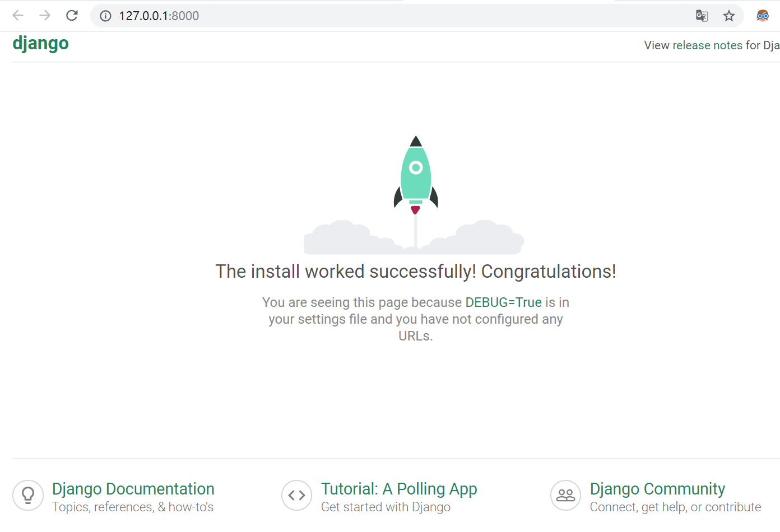The image size is (780, 532).
Task: Click the people Community icon
Action: [x=565, y=495]
